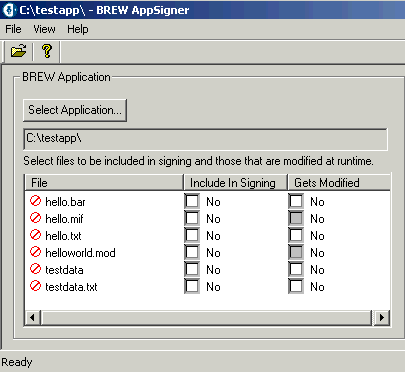Click the right arrow of the horizontal scrollbar

[x=381, y=317]
